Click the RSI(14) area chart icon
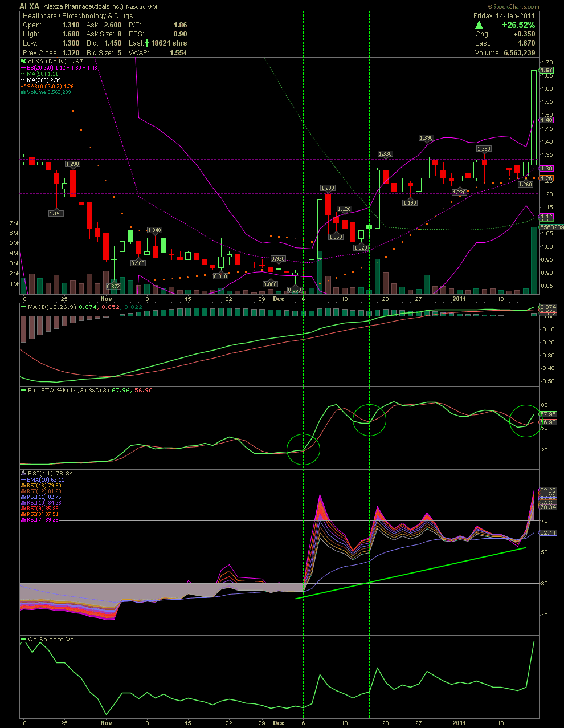Screen dimensions: 564x728 tap(23, 474)
